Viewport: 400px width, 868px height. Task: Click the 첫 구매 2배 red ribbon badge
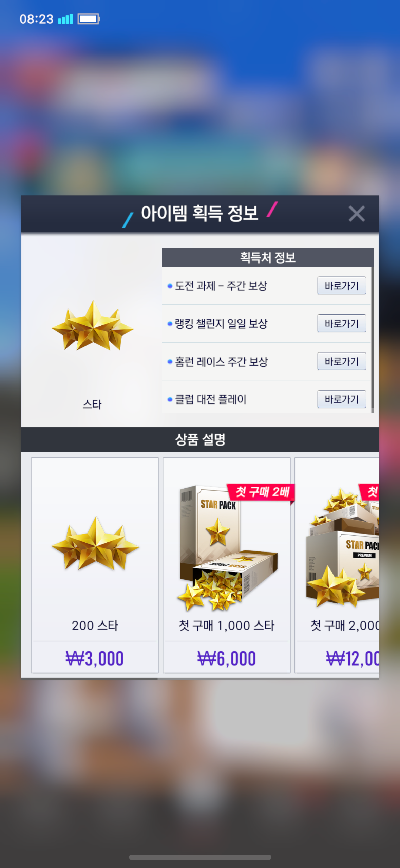(x=261, y=492)
